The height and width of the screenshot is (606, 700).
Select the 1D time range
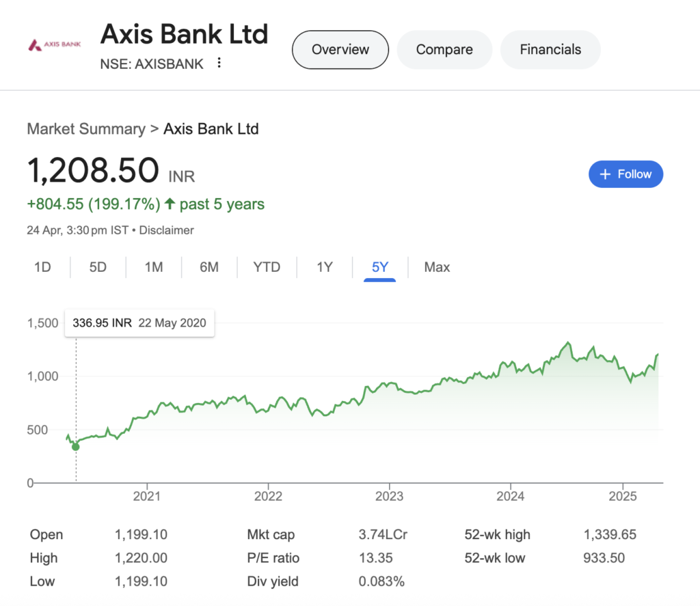coord(42,267)
